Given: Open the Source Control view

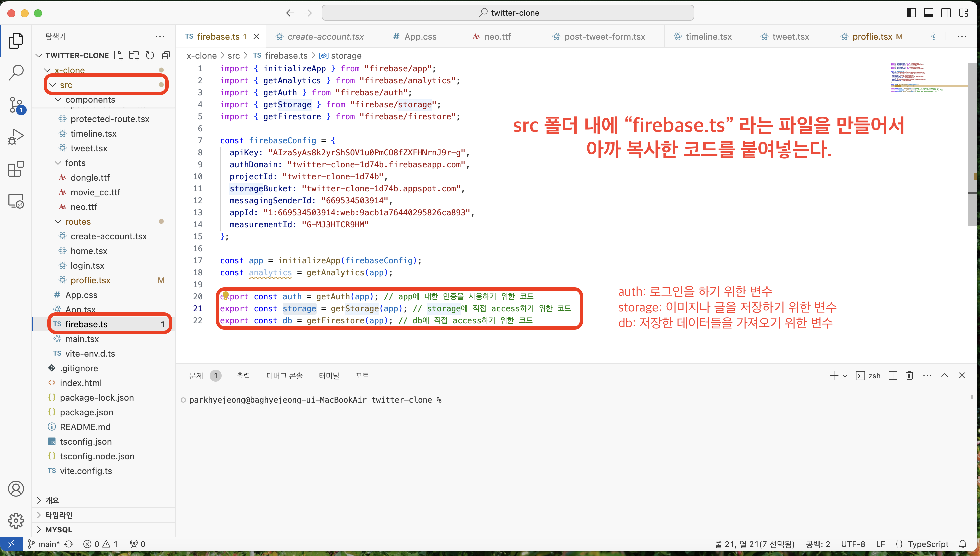Looking at the screenshot, I should 16,105.
